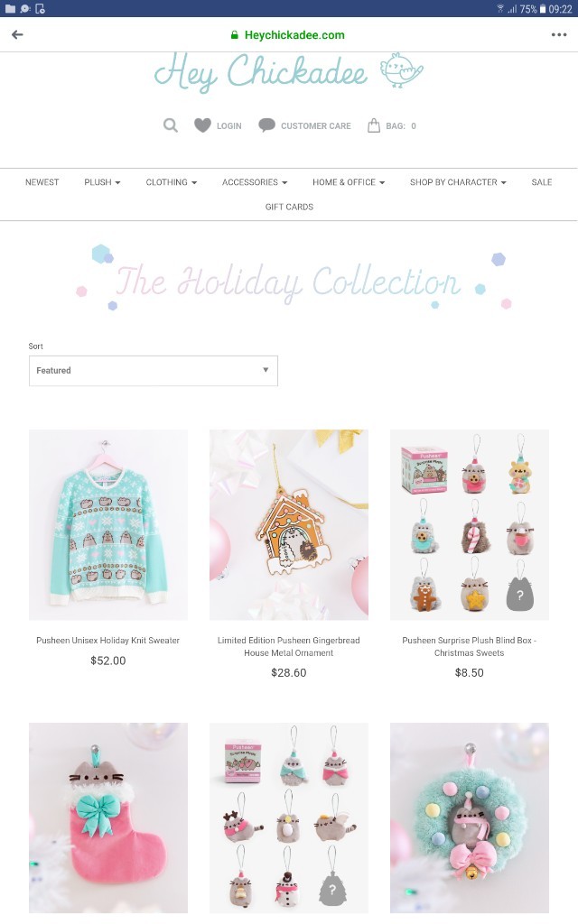Viewport: 578px width, 924px height.
Task: Open the Featured sort dropdown
Action: point(154,371)
